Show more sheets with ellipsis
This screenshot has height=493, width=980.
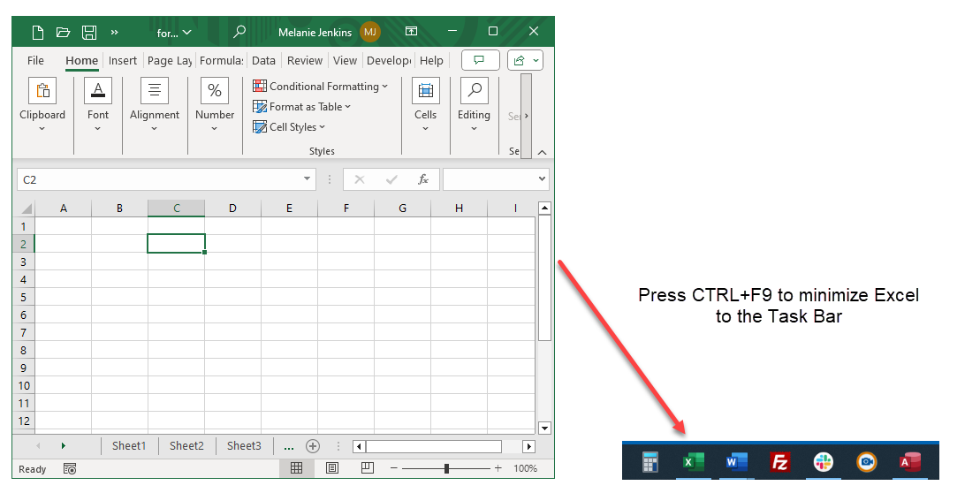[289, 446]
